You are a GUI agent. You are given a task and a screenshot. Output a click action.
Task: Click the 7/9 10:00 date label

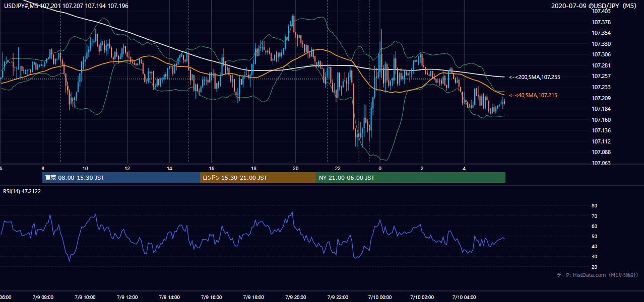85,297
